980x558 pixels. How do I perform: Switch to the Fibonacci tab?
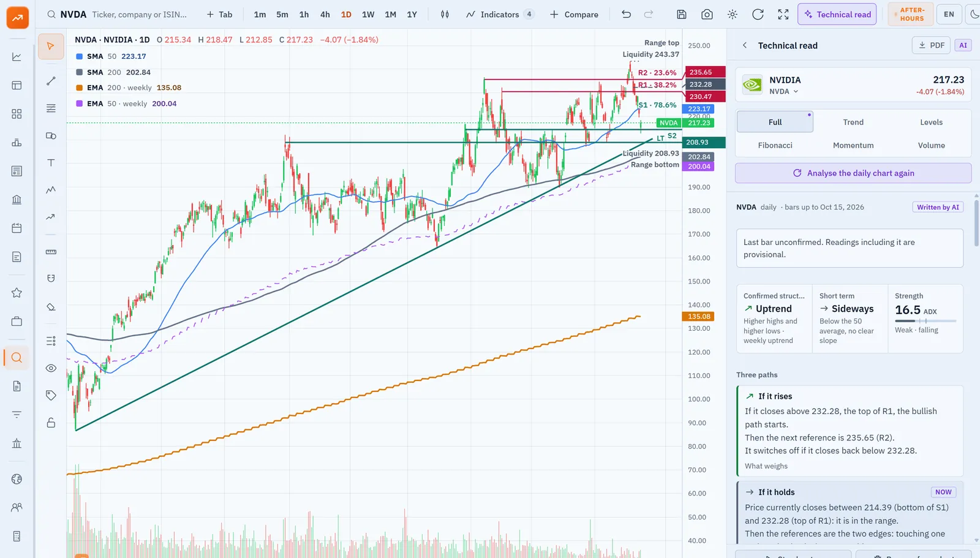click(x=775, y=145)
